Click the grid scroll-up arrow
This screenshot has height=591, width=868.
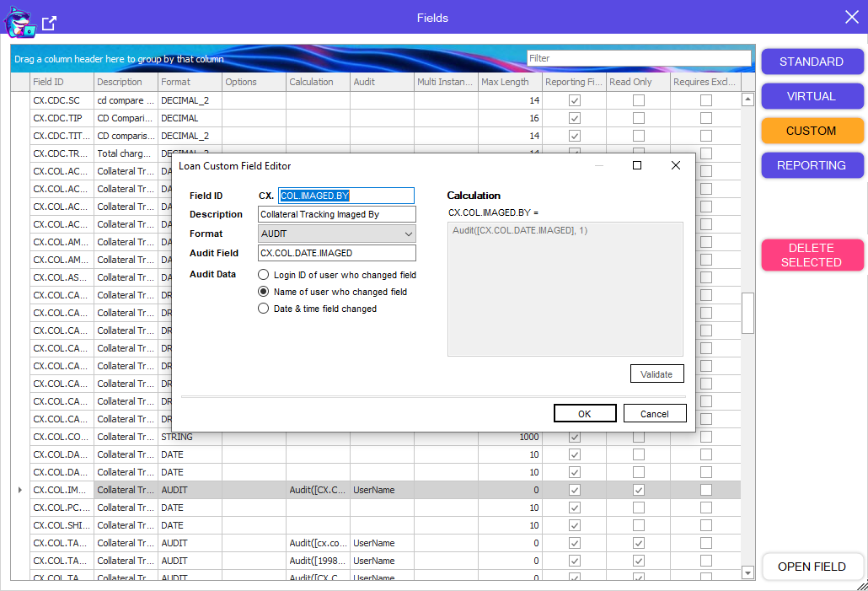(x=747, y=99)
